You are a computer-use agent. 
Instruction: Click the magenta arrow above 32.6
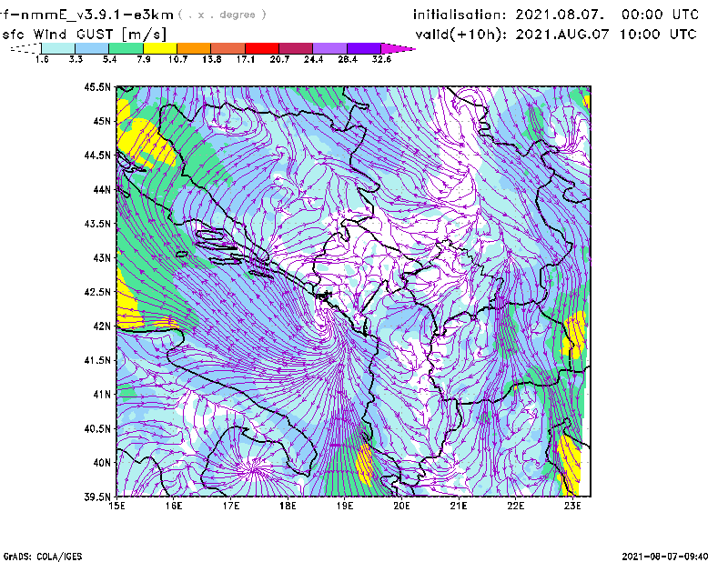397,48
